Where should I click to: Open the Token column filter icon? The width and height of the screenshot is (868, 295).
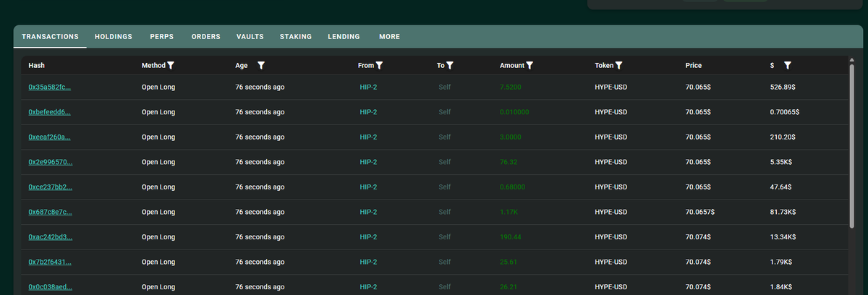point(619,65)
